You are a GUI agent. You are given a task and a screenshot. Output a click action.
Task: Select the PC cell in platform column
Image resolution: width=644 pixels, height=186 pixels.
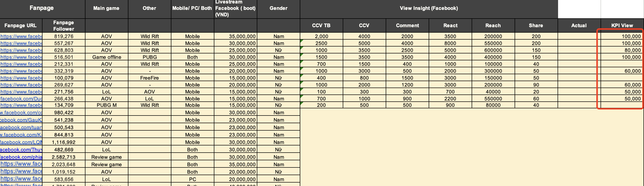tap(193, 179)
